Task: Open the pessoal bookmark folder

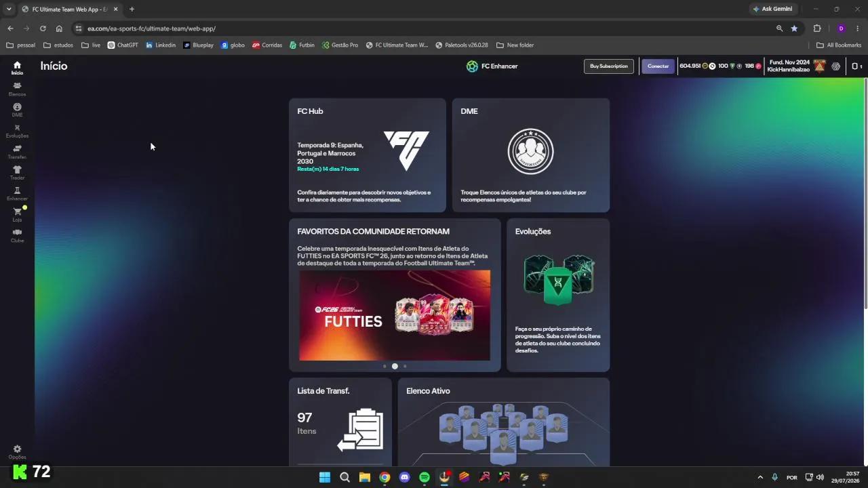Action: tap(20, 45)
